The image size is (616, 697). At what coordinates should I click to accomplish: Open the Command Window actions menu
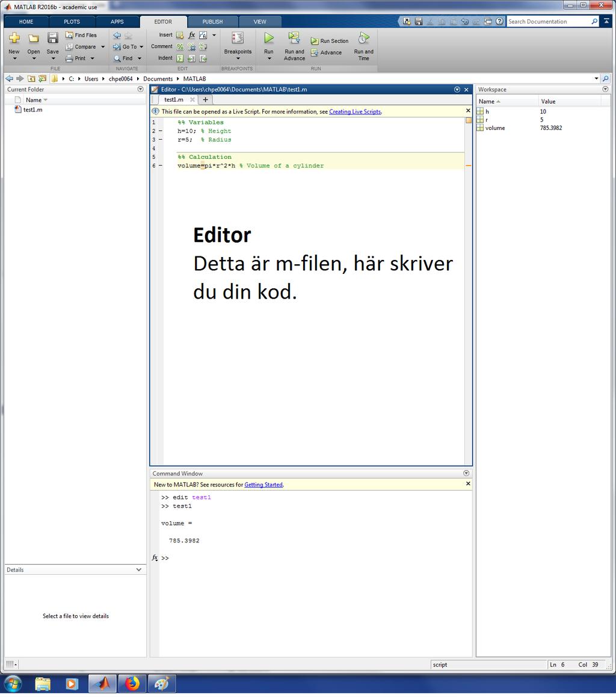point(466,474)
